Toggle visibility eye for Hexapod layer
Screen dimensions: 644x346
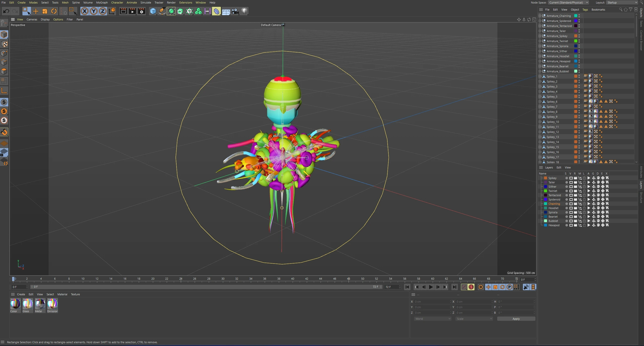click(x=571, y=225)
